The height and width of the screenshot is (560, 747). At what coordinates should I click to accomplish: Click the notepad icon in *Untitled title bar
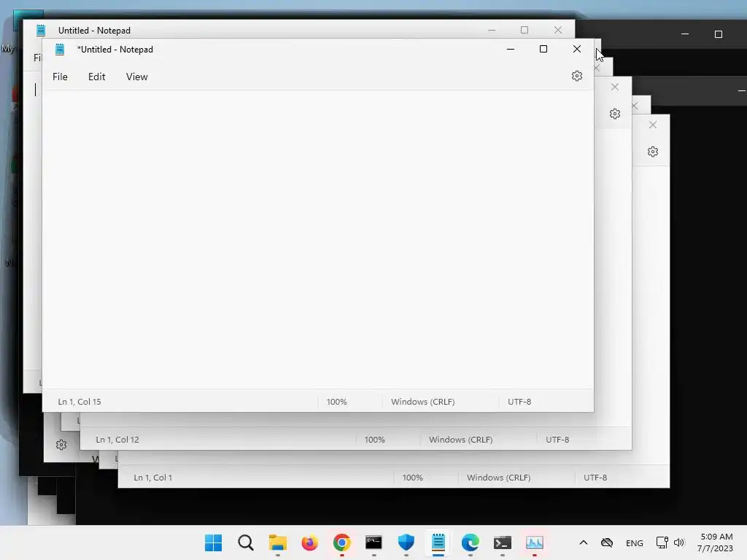tap(60, 49)
